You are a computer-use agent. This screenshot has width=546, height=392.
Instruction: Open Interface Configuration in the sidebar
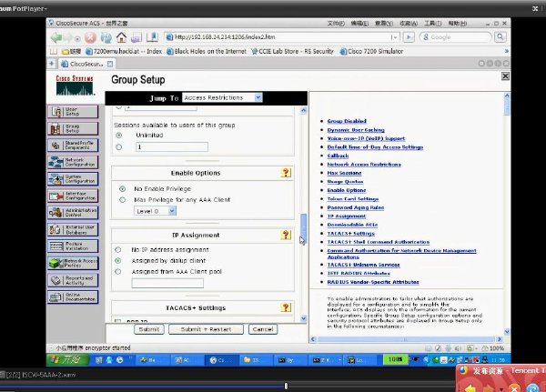[x=73, y=196]
